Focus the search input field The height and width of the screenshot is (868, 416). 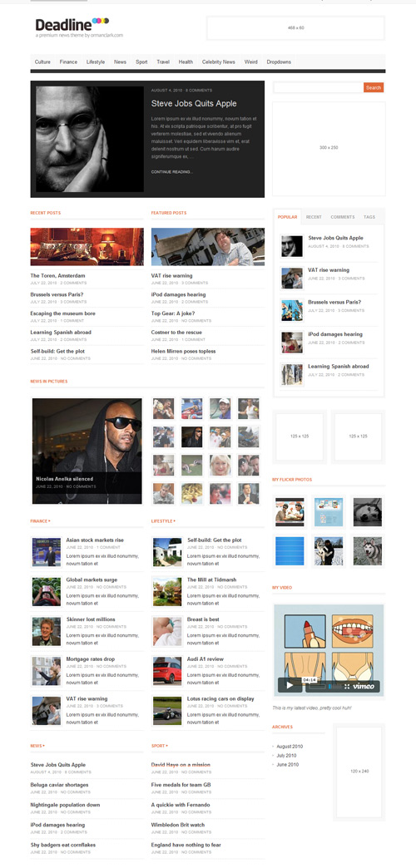tap(319, 87)
